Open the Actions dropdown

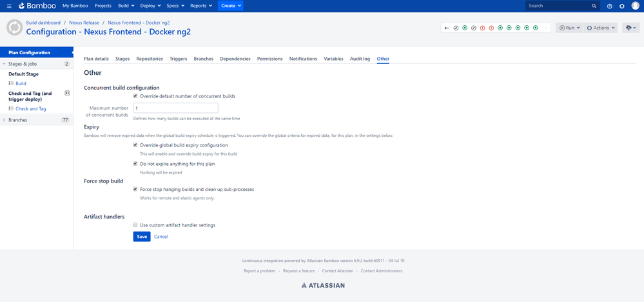click(x=600, y=28)
